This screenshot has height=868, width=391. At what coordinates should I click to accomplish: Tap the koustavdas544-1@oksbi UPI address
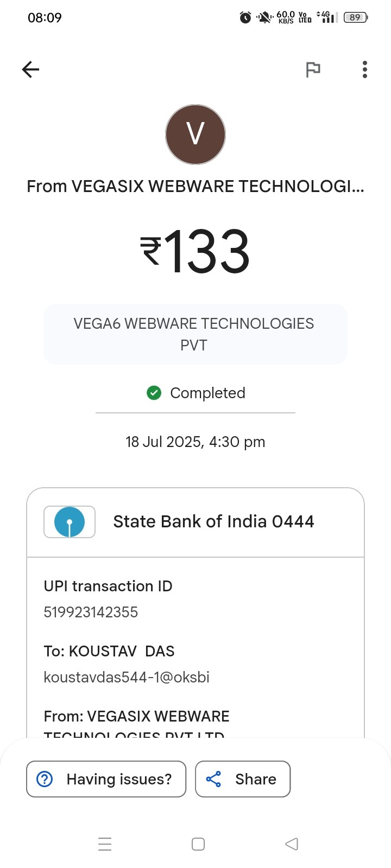127,677
